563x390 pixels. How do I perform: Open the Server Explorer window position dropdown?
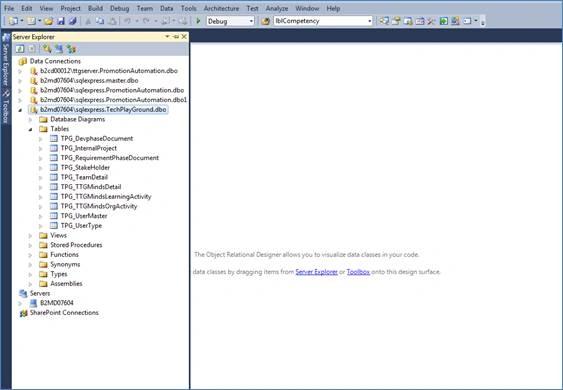pos(167,37)
